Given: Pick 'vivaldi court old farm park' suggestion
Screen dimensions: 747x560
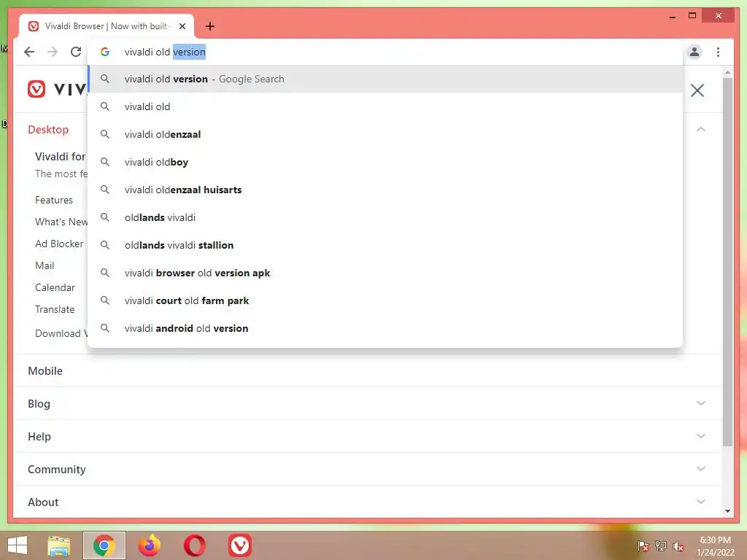Looking at the screenshot, I should point(385,300).
